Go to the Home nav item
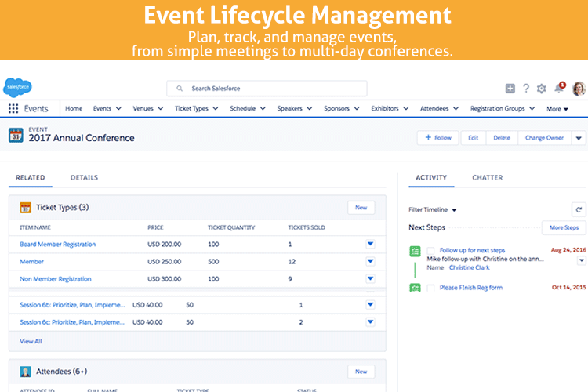 [x=74, y=109]
